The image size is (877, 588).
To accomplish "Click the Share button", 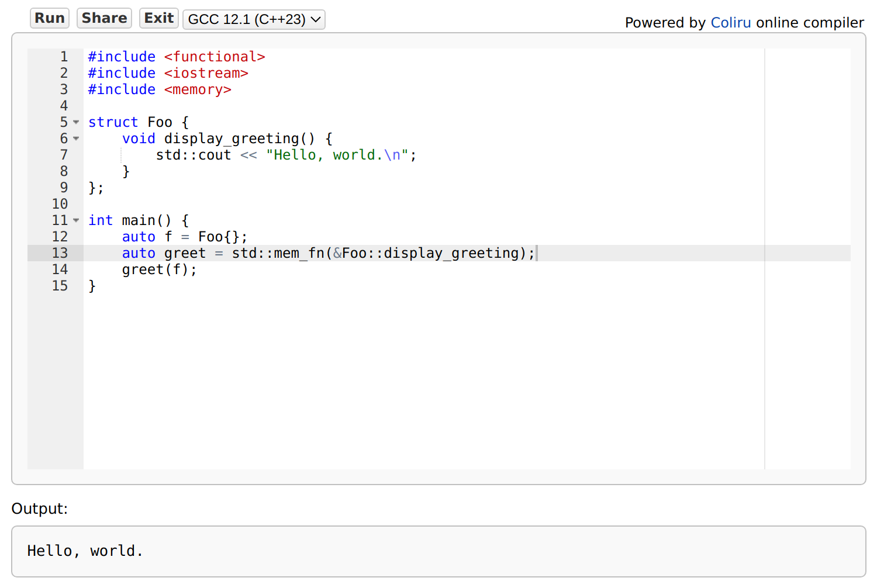I will 104,18.
